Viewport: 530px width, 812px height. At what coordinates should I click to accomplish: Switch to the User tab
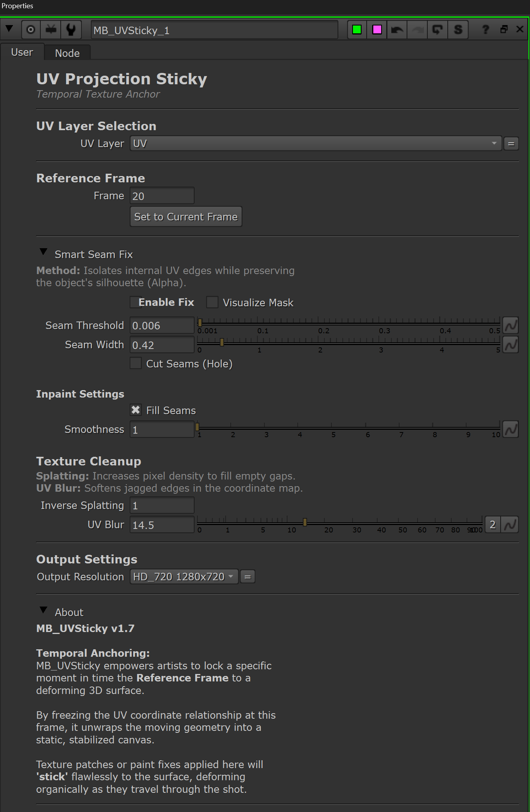22,53
